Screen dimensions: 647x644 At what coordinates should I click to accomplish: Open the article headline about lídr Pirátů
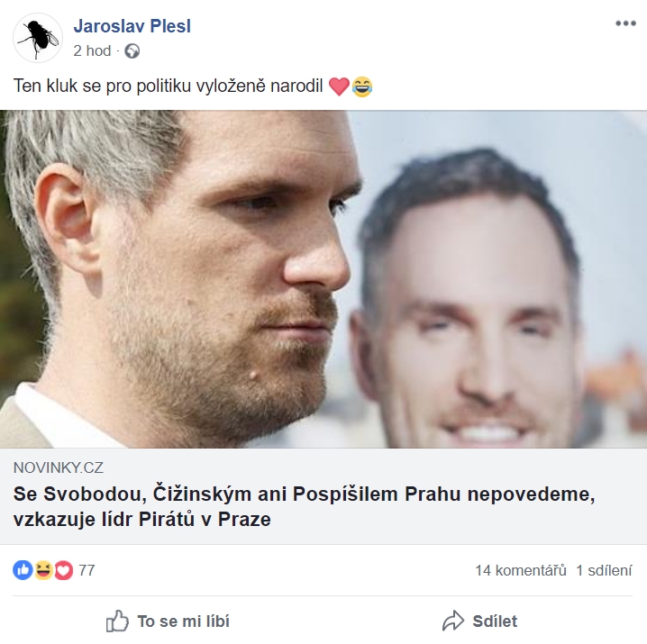[x=304, y=506]
